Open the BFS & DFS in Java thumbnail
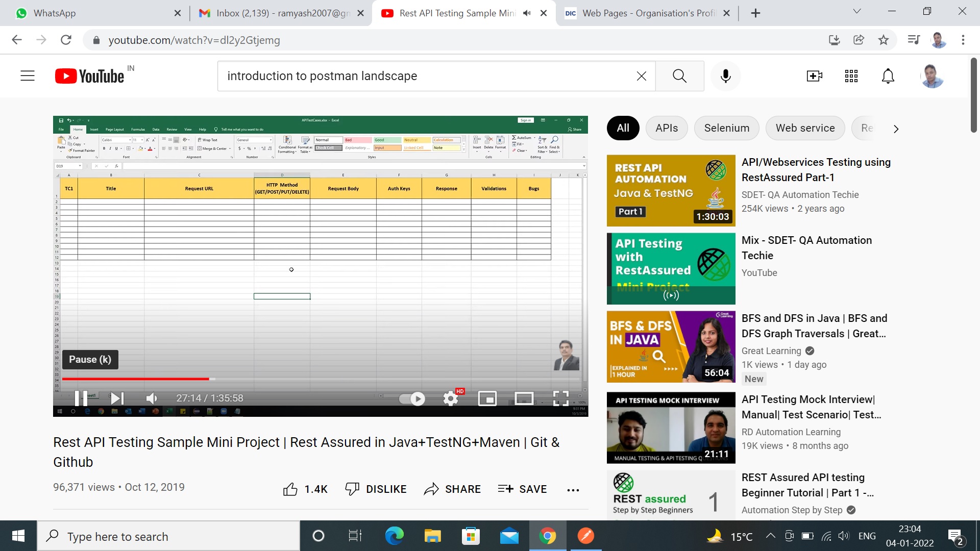Image resolution: width=980 pixels, height=551 pixels. (x=671, y=347)
